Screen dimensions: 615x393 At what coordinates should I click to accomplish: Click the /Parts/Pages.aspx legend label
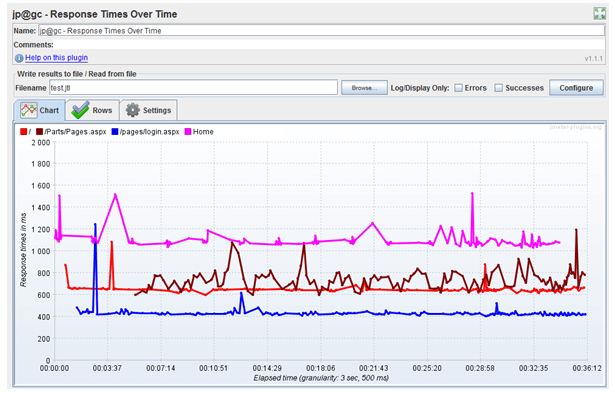(75, 132)
